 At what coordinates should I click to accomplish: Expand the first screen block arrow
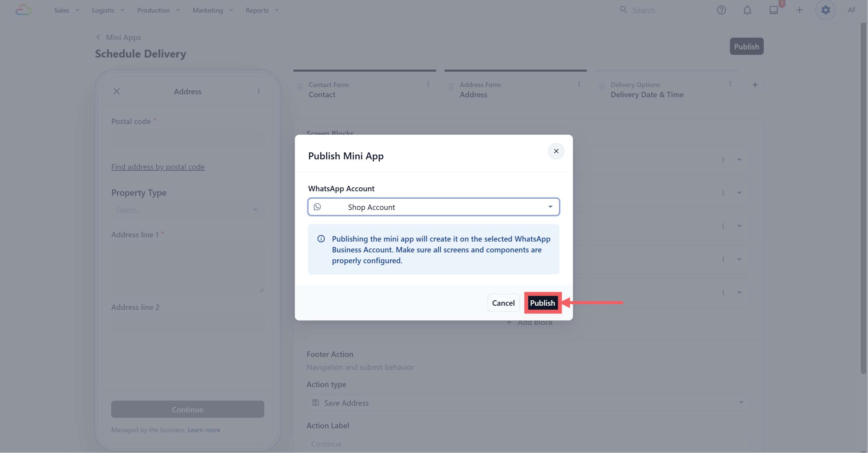739,160
